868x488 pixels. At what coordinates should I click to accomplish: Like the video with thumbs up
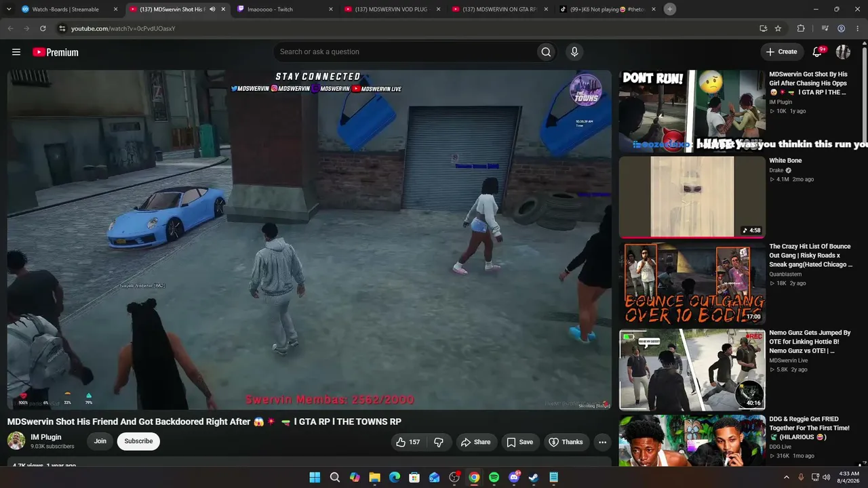point(408,442)
